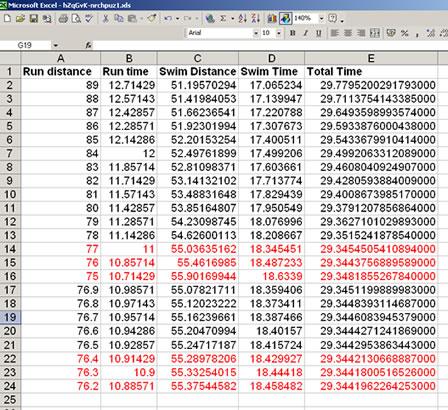Select column E header

tap(371, 58)
